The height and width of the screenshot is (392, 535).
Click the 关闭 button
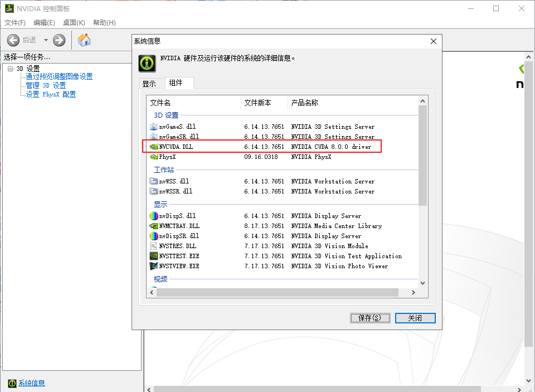[x=415, y=318]
